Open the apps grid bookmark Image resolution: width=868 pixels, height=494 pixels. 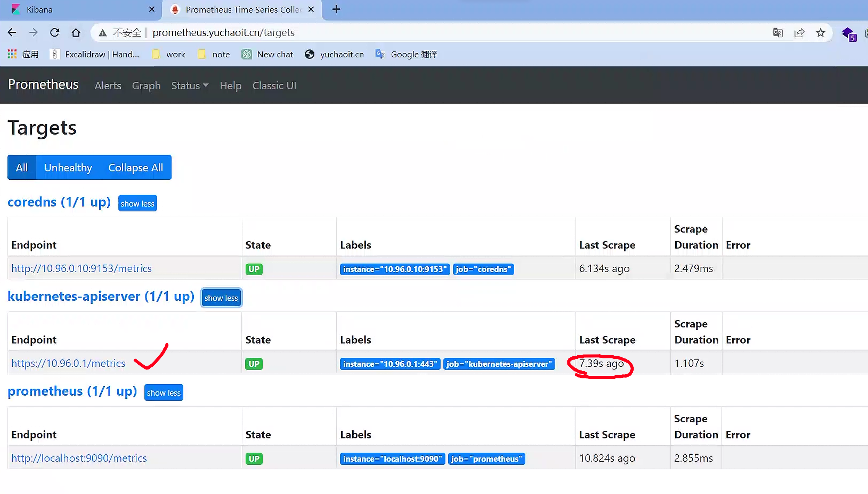click(x=12, y=54)
